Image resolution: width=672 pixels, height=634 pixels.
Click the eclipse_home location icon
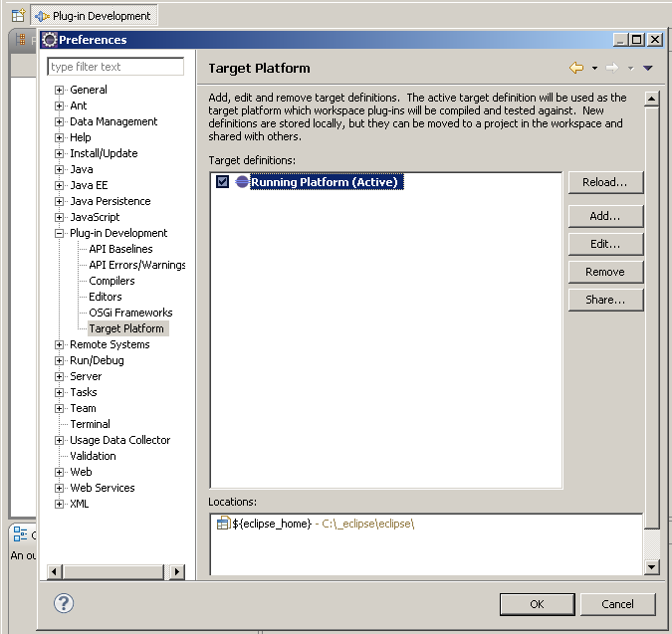coord(223,524)
